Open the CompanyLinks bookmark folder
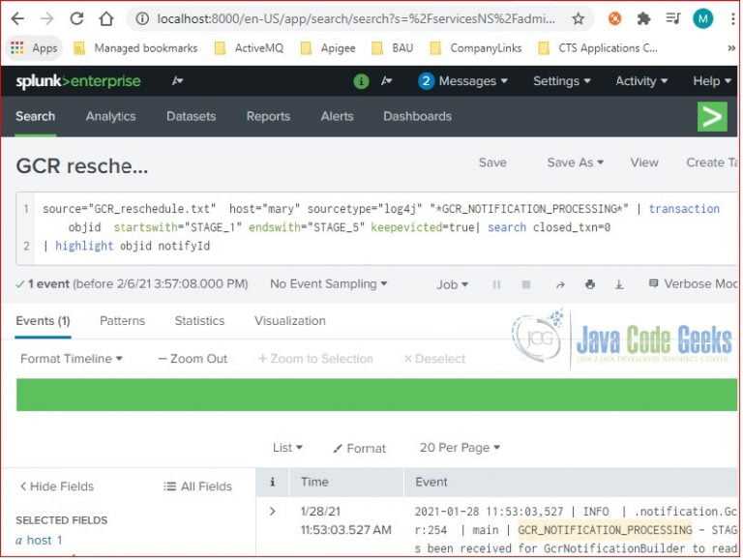Viewport: 743px width, 560px height. pos(476,47)
